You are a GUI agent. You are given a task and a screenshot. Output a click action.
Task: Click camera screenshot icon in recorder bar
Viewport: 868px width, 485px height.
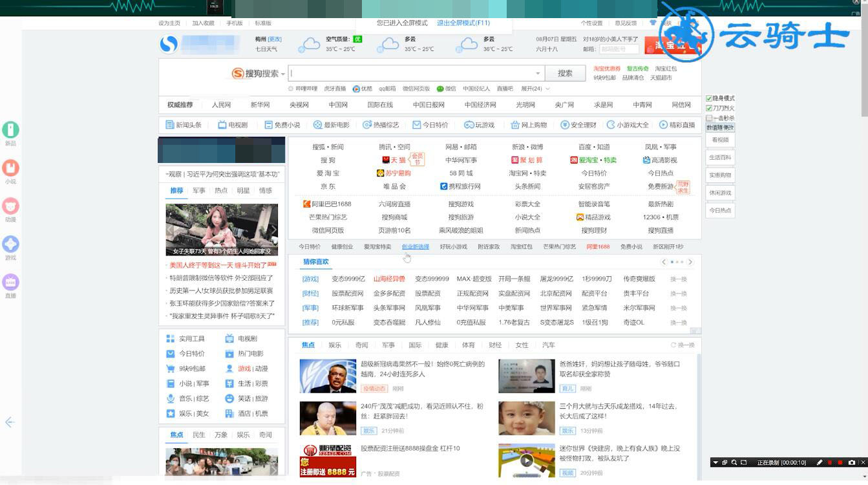coord(852,462)
